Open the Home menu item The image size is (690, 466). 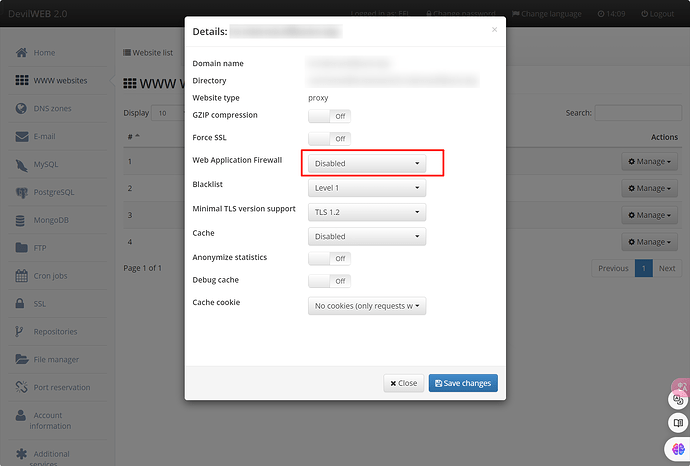[x=57, y=53]
